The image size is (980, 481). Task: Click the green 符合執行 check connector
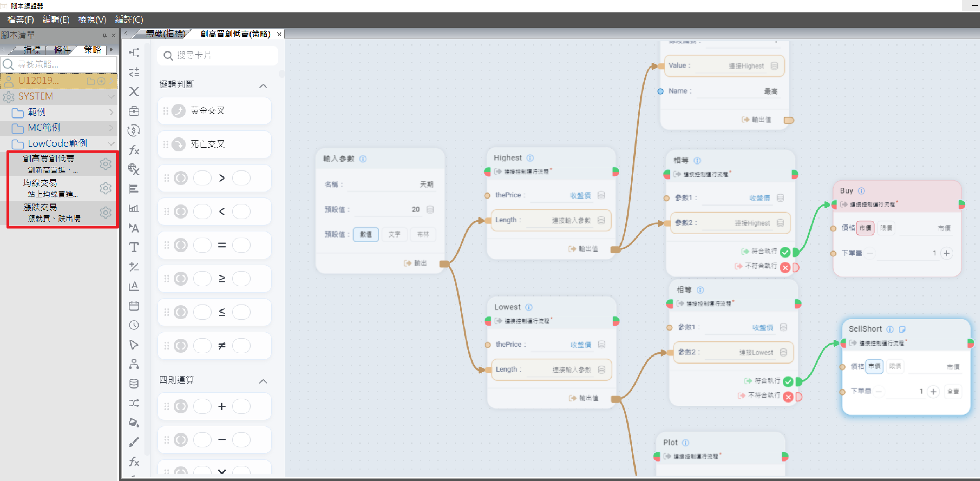(x=785, y=252)
